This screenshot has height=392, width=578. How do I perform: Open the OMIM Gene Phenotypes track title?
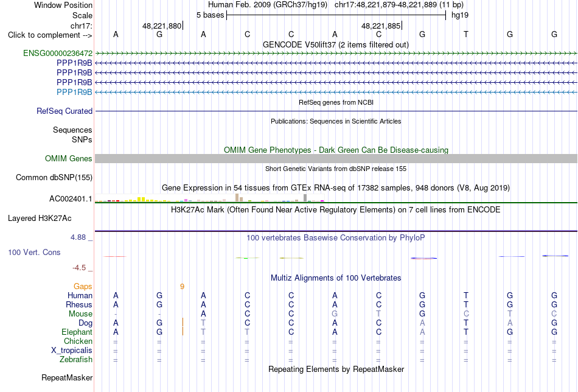coord(336,150)
